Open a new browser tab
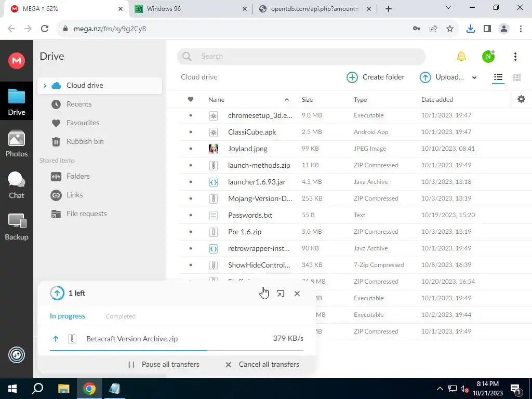 (389, 9)
